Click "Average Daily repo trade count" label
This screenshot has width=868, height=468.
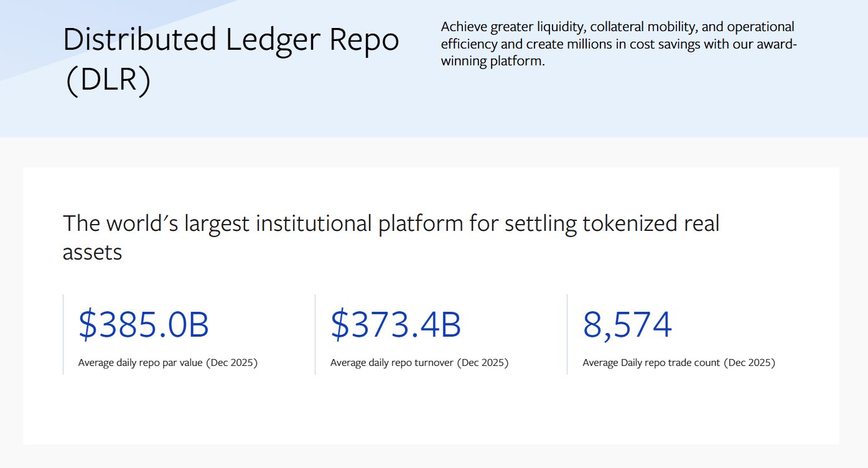(651, 363)
